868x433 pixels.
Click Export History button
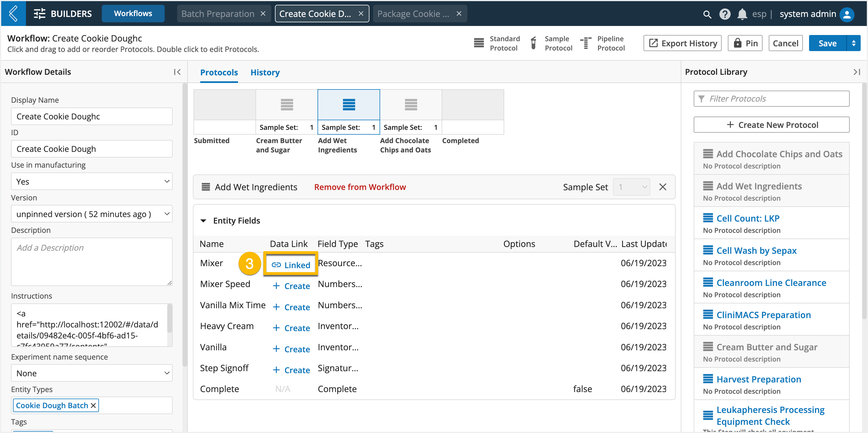(682, 43)
